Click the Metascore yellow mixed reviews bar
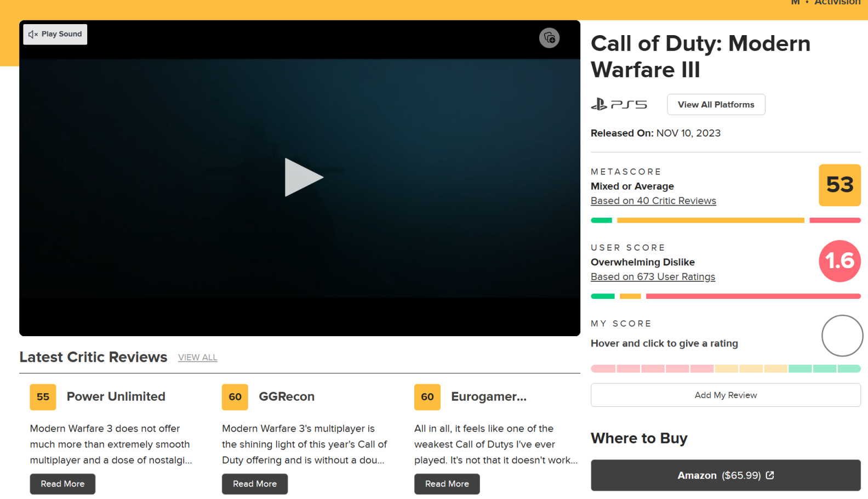The height and width of the screenshot is (499, 868). point(711,220)
